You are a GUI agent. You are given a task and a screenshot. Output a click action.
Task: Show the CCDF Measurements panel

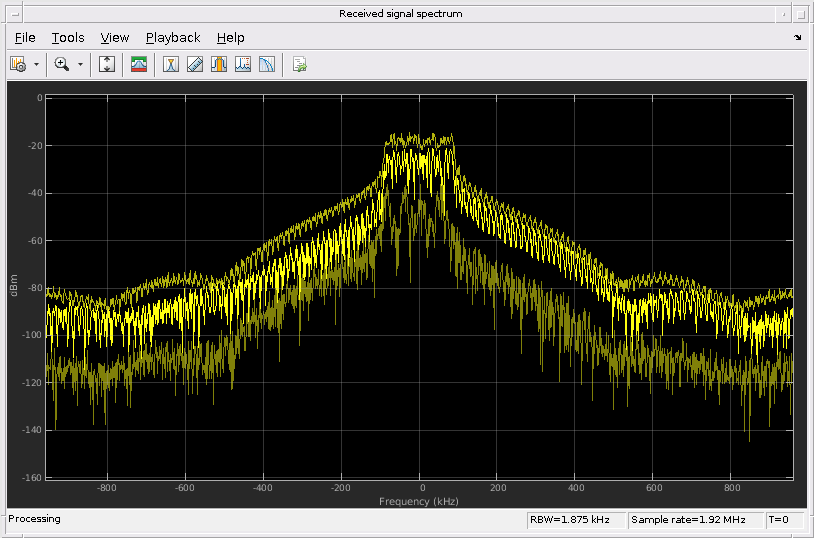(267, 64)
